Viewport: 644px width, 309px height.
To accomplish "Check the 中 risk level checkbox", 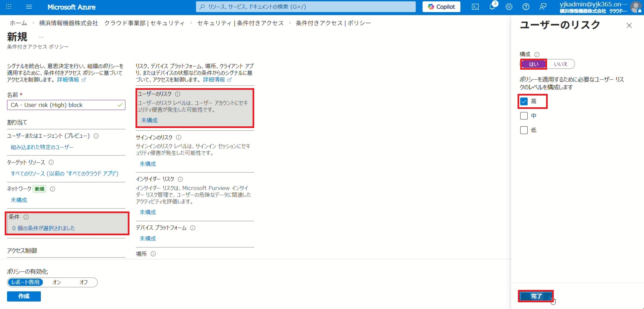I will pos(524,116).
